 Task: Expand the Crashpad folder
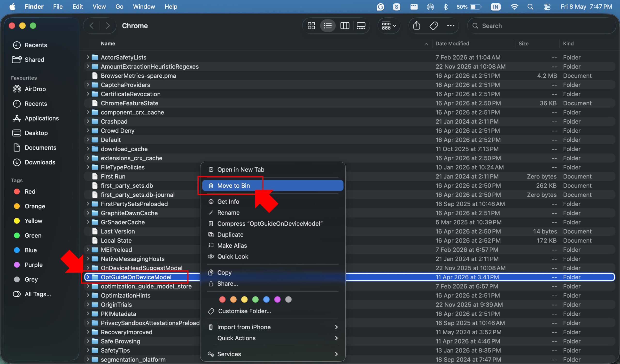[88, 121]
